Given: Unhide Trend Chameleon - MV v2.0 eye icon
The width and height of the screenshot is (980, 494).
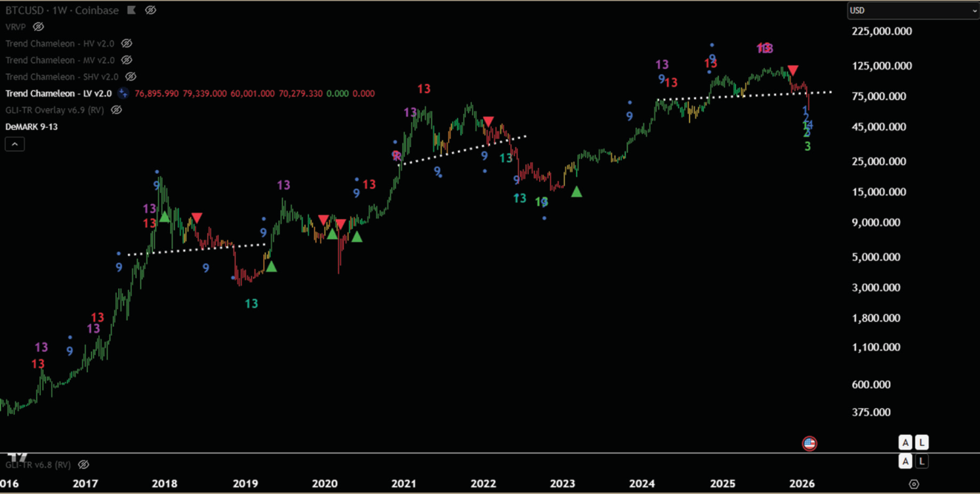Looking at the screenshot, I should [x=126, y=60].
